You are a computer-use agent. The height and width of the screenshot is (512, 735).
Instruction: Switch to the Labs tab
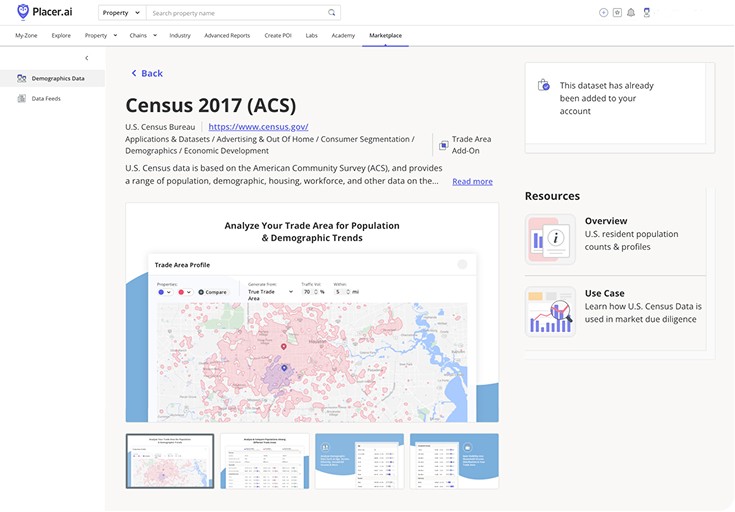pos(312,35)
